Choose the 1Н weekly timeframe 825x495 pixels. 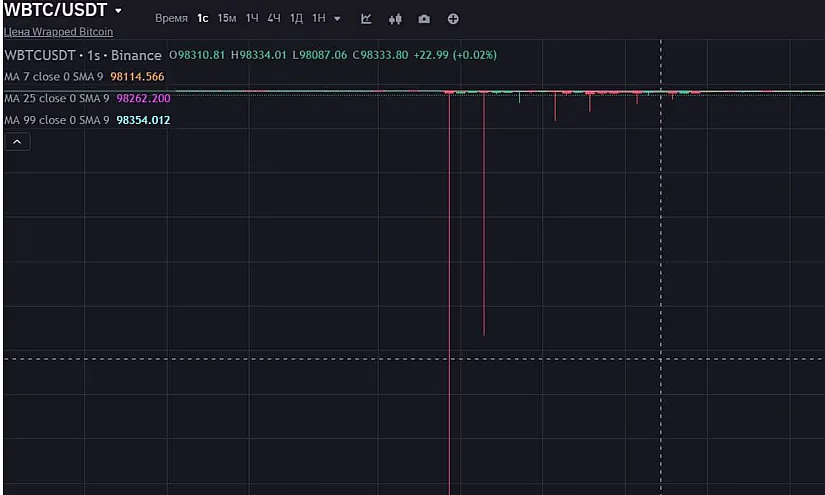318,19
